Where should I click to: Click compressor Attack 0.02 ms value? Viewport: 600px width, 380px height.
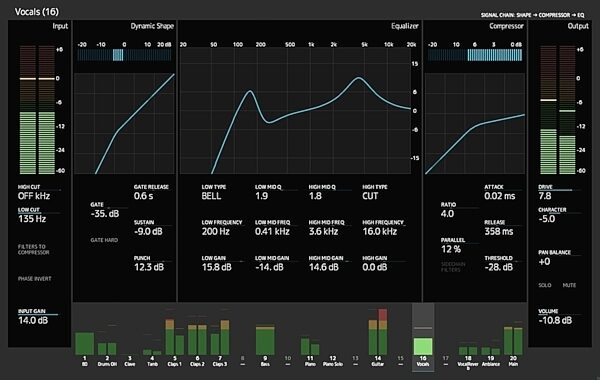[500, 196]
